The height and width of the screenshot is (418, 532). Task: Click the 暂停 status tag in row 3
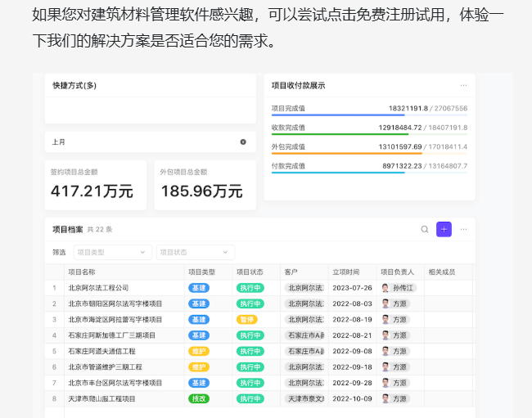(246, 320)
